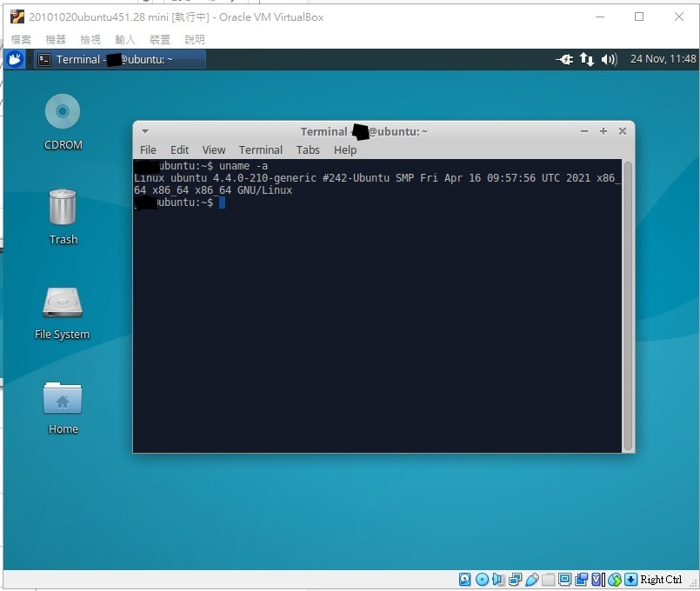Click the 'GNU/Linux' output text
Image resolution: width=700 pixels, height=591 pixels.
coord(264,190)
